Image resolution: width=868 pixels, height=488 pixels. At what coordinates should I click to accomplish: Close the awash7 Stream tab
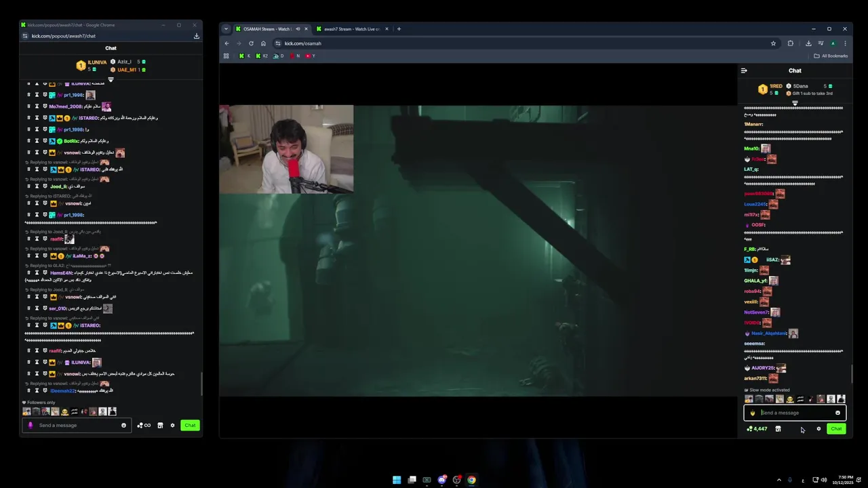coord(387,29)
